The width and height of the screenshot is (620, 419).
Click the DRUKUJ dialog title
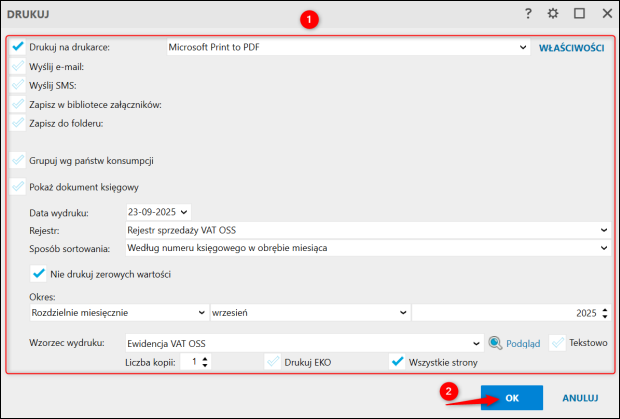28,14
